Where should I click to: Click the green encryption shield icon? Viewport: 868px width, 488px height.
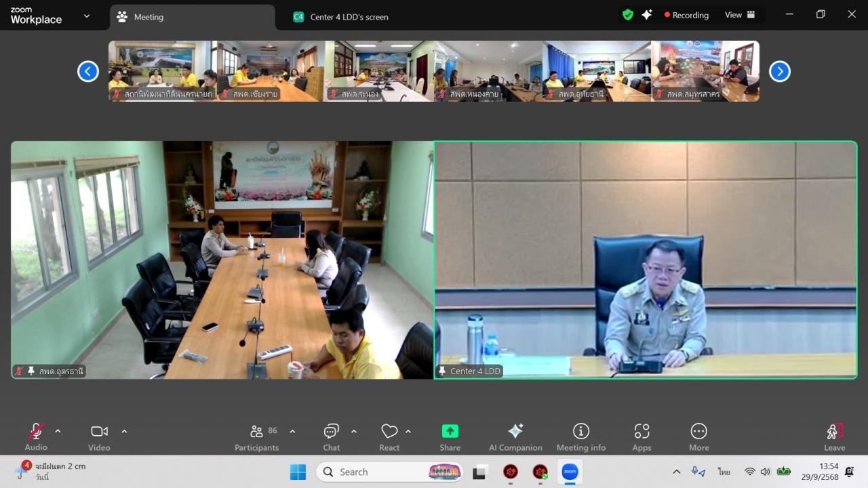628,15
